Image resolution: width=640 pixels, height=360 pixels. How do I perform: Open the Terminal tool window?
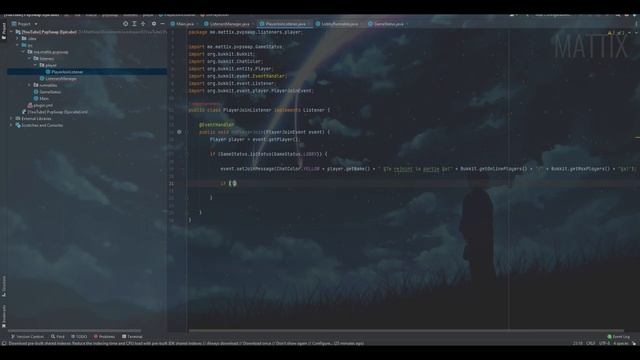132,337
